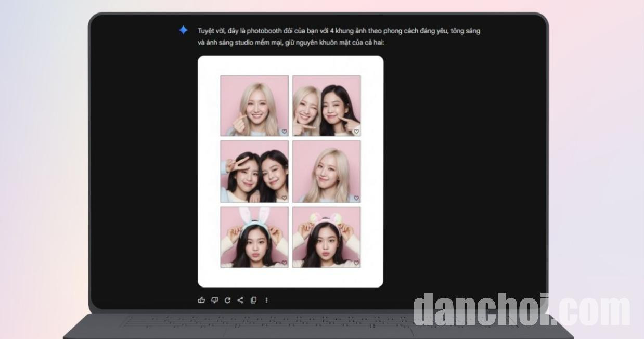Open the bottom-left photo with bunny ears headband
Viewport: 644px width, 339px height.
click(254, 237)
